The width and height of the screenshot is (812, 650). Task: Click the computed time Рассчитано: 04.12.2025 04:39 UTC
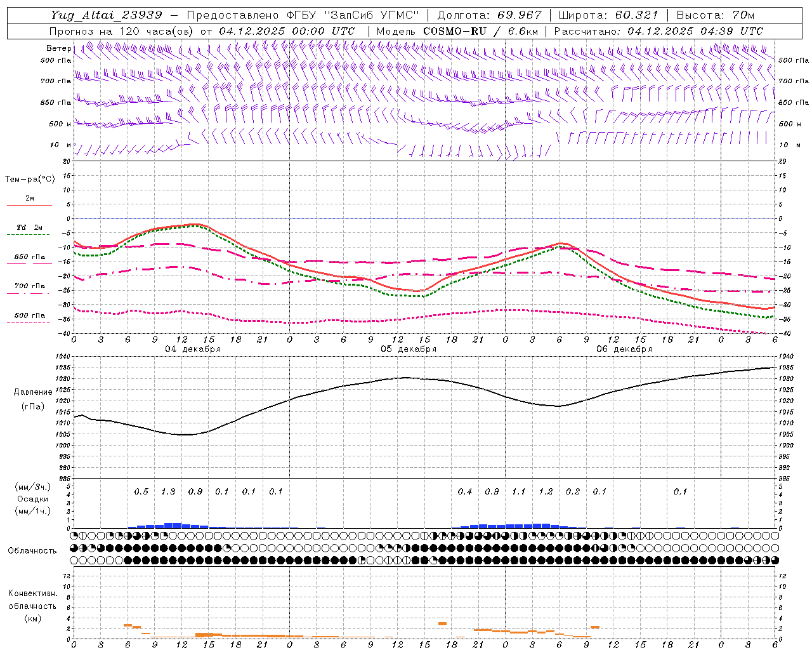[658, 31]
